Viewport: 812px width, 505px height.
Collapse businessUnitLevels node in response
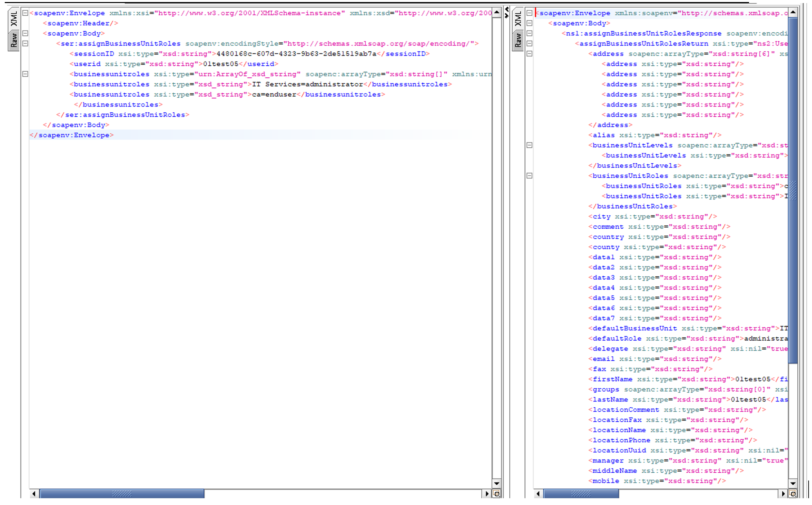point(529,145)
